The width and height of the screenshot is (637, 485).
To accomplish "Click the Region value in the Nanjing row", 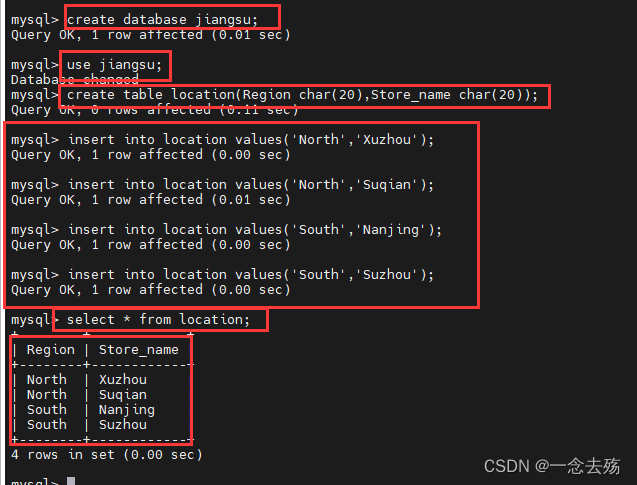I will (x=47, y=410).
